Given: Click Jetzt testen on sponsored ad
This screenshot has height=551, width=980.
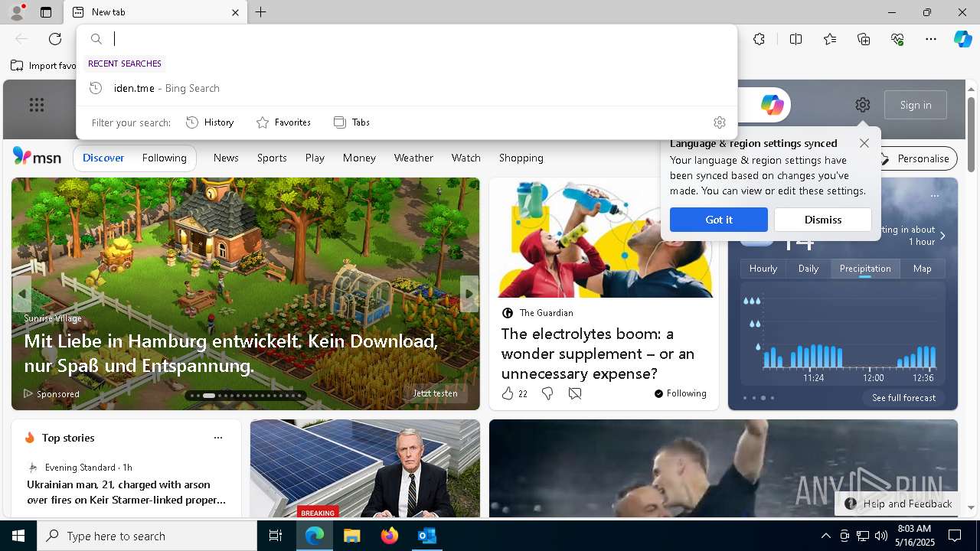Looking at the screenshot, I should pos(435,393).
